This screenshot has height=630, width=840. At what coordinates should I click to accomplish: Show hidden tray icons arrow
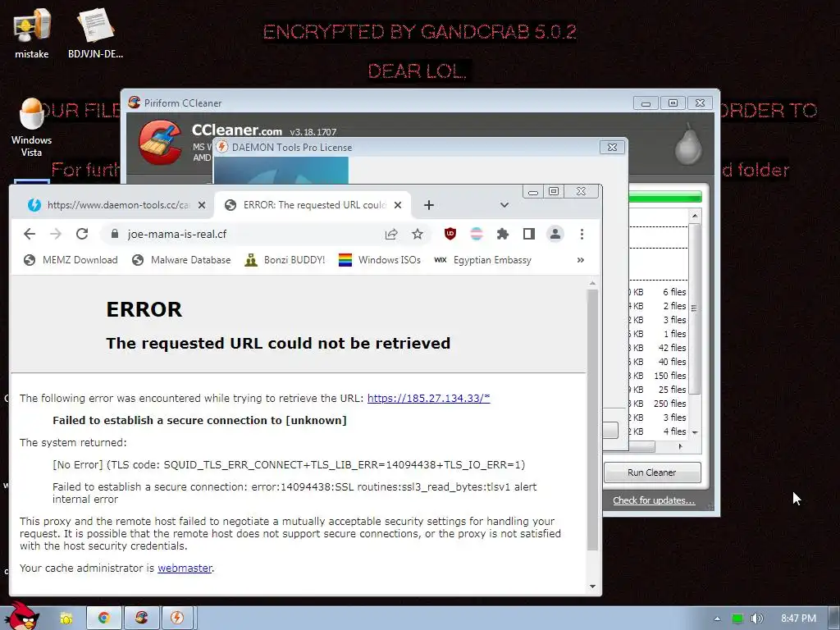[717, 619]
